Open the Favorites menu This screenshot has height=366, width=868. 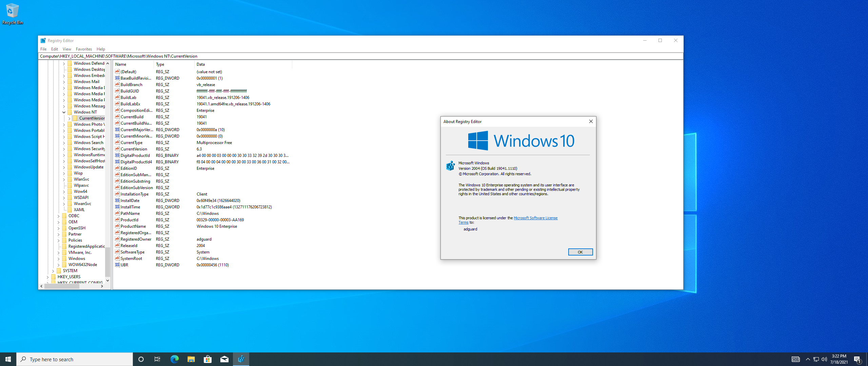point(84,49)
